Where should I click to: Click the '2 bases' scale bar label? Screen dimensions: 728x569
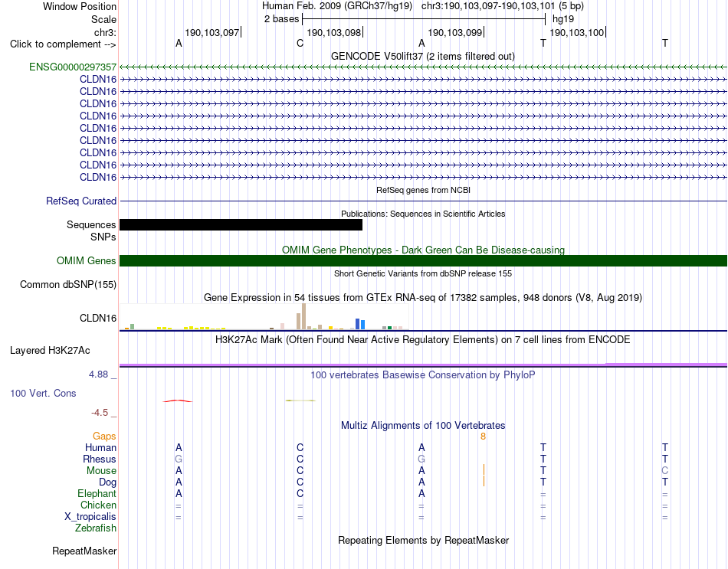coord(281,19)
